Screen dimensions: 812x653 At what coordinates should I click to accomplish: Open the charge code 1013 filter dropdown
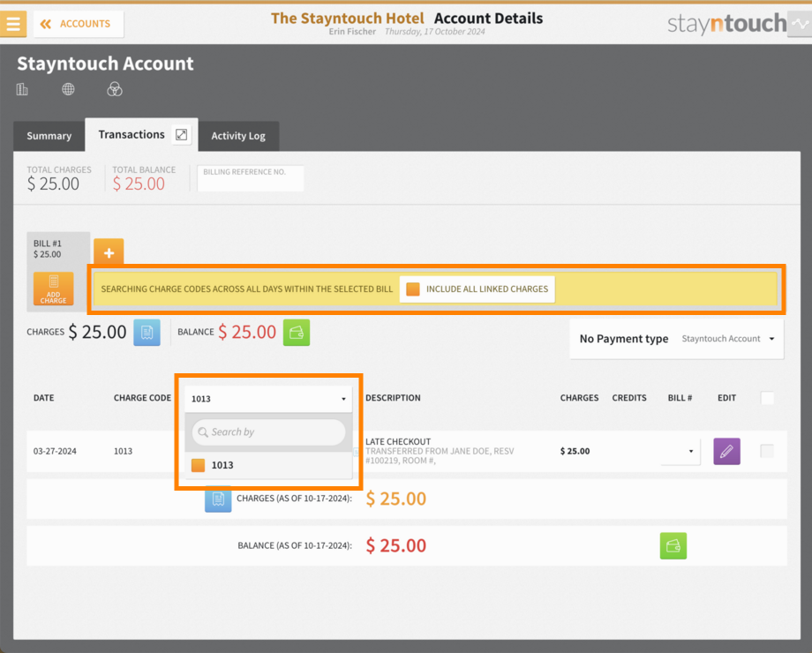tap(268, 398)
